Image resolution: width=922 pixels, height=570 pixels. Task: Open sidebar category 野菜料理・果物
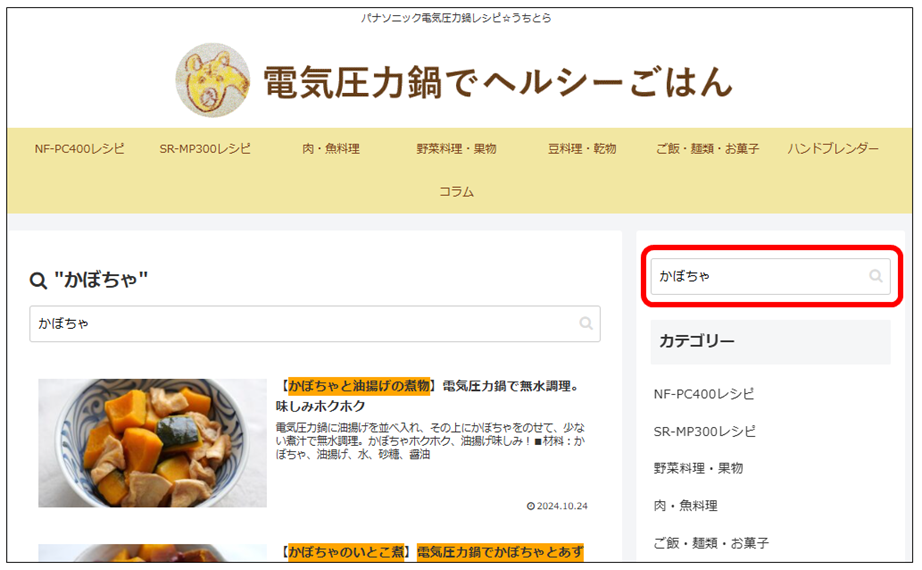699,468
